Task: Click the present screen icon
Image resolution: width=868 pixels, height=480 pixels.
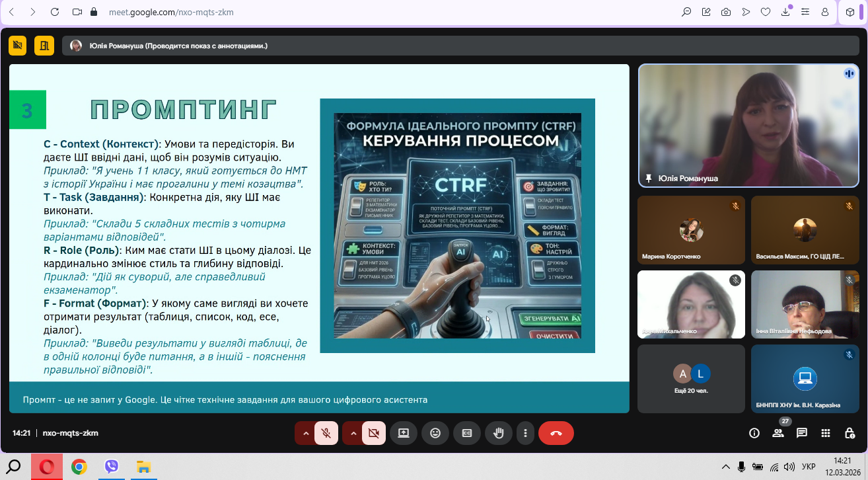Action: [x=404, y=433]
